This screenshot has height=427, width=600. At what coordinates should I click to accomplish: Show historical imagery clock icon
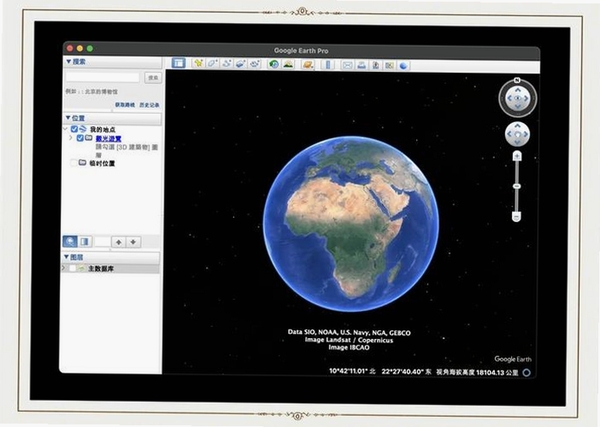pos(274,64)
